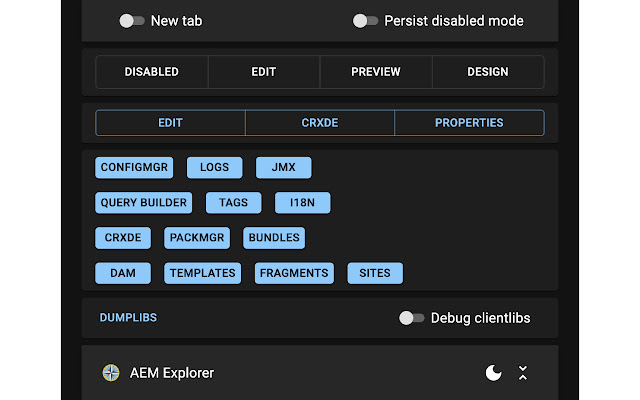The width and height of the screenshot is (640, 400).
Task: Collapse the AEM Explorer panel chevrons
Action: [522, 373]
